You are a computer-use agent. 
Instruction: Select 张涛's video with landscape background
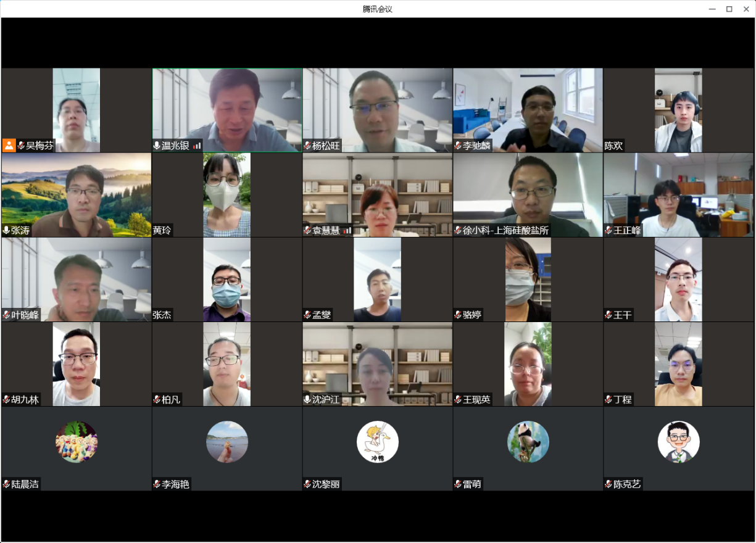77,195
